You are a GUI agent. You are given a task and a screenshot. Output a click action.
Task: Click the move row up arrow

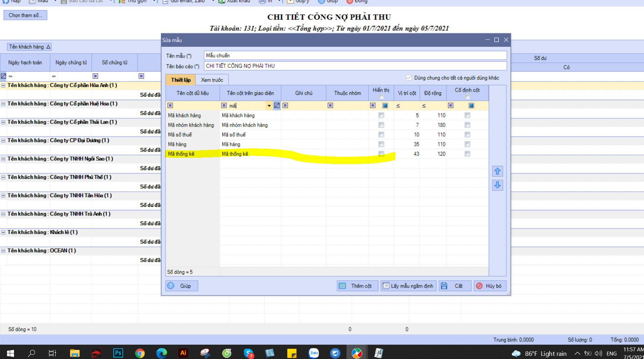[x=497, y=171]
